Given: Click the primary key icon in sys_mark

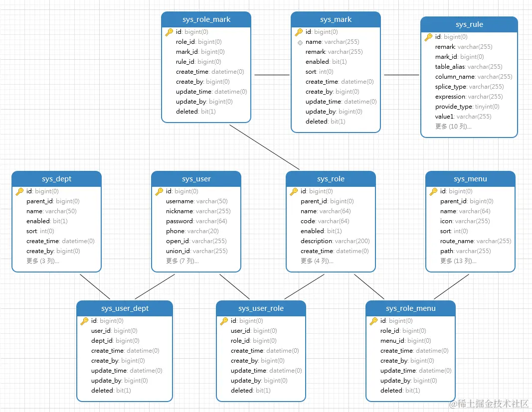Looking at the screenshot, I should point(299,32).
